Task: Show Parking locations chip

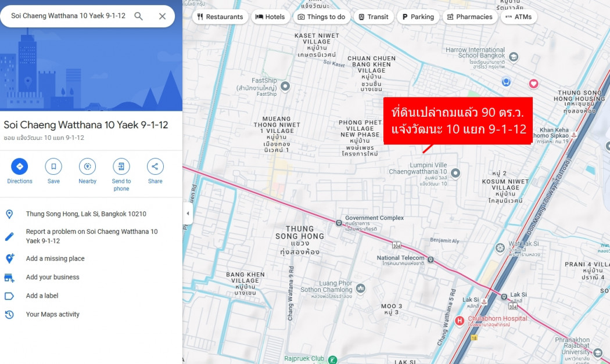Action: click(418, 17)
